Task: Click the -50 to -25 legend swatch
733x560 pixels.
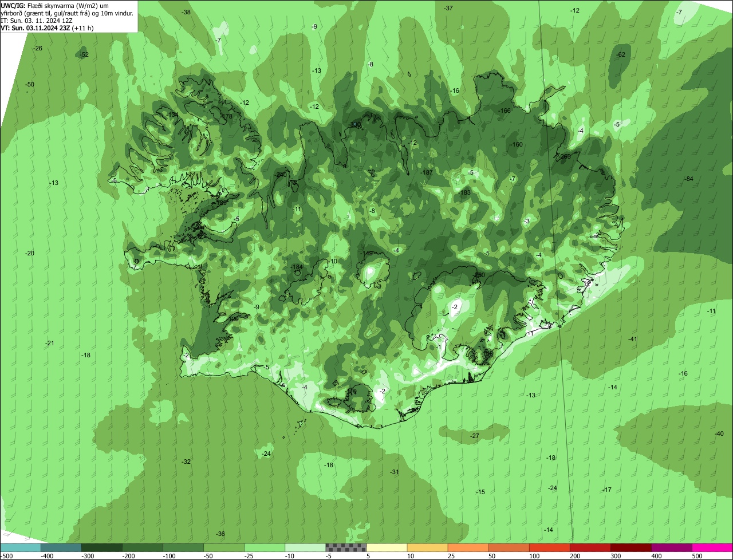Action: [224, 547]
